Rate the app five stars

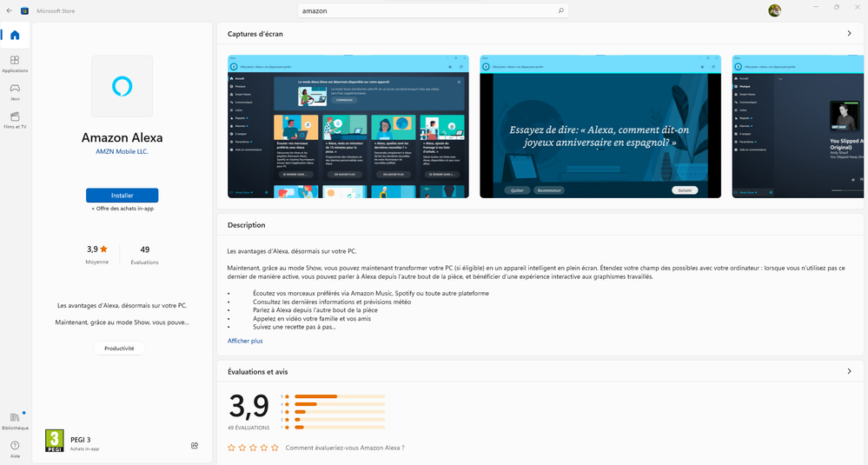pyautogui.click(x=275, y=448)
